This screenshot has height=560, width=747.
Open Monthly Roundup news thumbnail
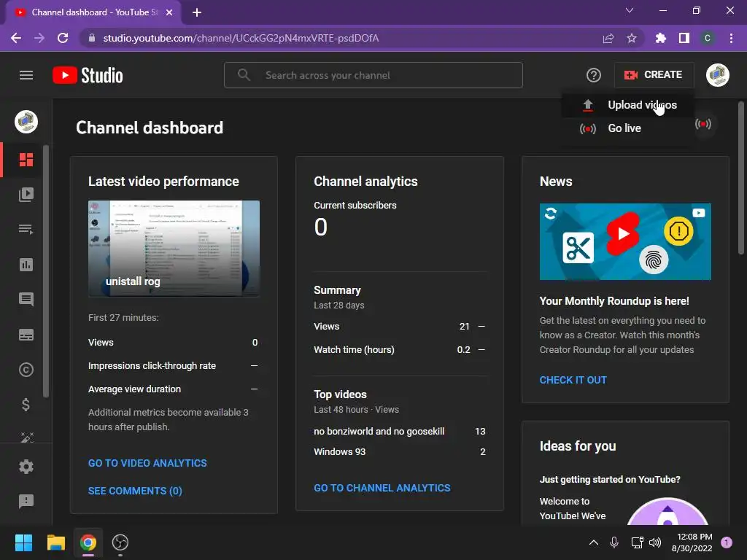coord(625,241)
